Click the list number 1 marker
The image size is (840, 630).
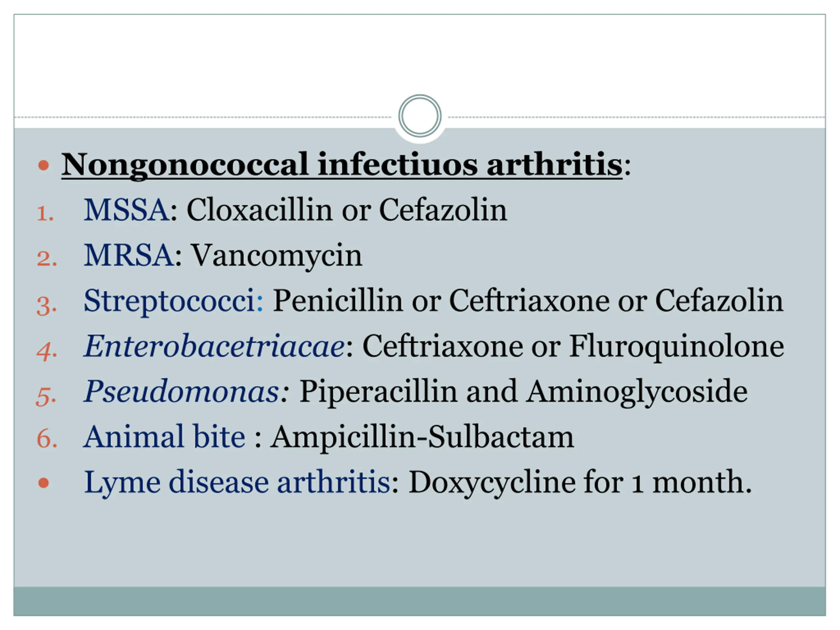(x=45, y=213)
